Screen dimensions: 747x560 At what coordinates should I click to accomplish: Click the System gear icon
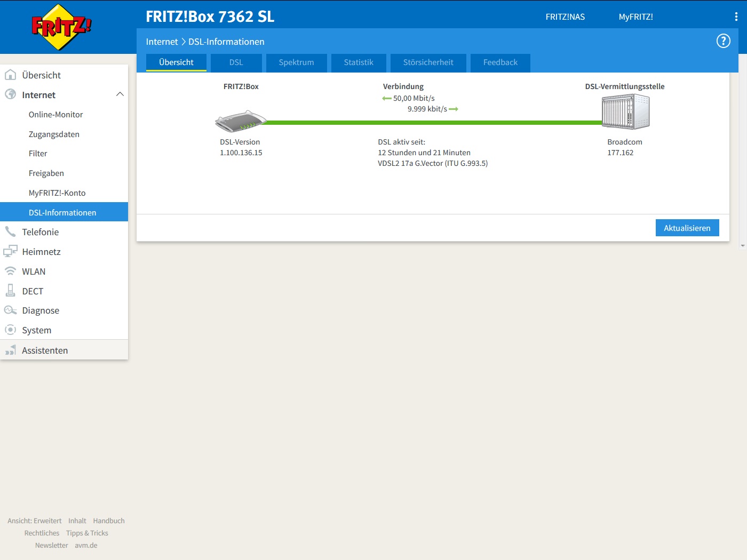10,330
